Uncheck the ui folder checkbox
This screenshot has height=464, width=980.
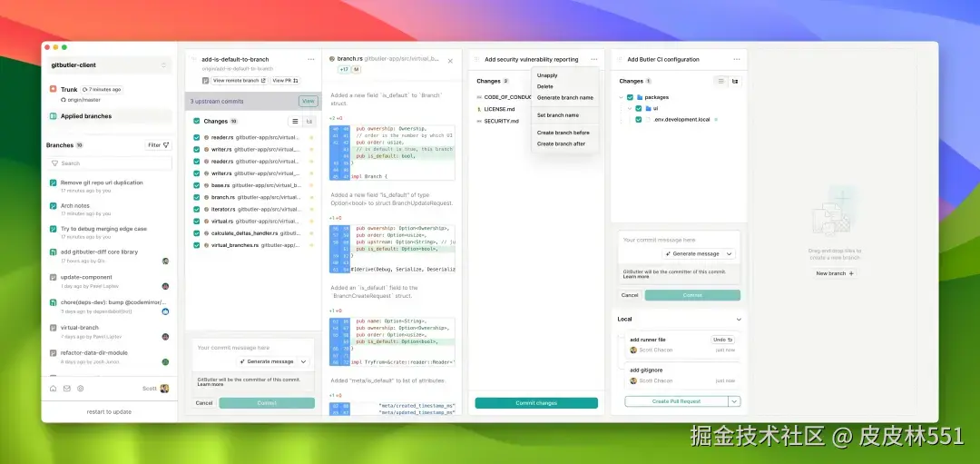pyautogui.click(x=638, y=108)
